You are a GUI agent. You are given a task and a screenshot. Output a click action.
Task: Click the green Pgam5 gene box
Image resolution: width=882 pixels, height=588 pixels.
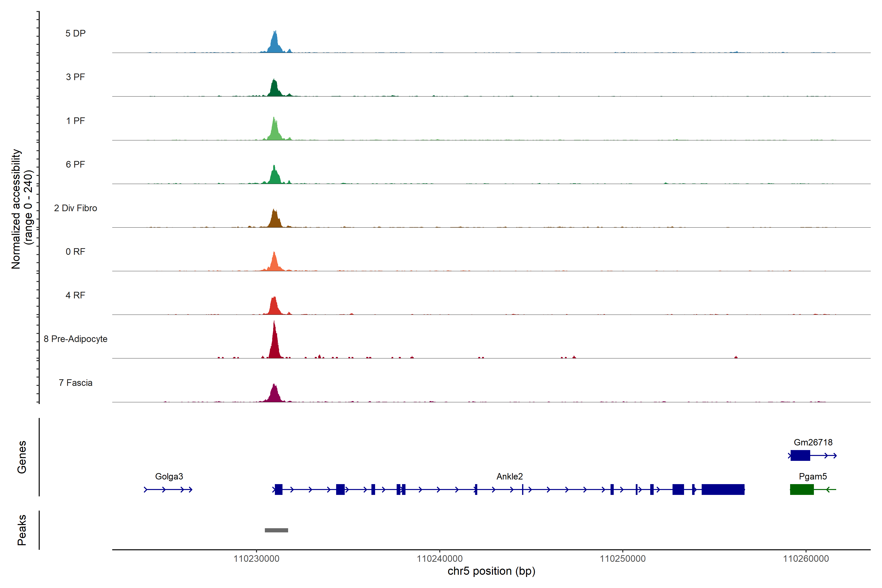coord(802,489)
